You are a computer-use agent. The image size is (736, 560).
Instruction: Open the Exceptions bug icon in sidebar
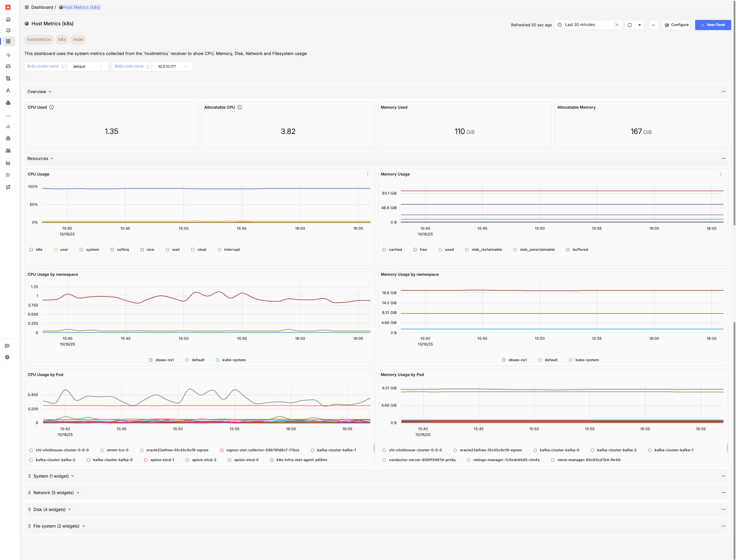point(8,138)
